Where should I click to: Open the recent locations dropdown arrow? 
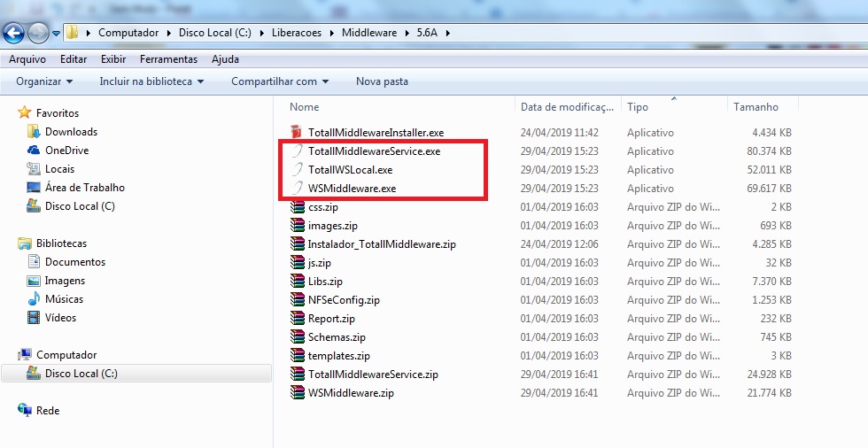click(x=56, y=33)
